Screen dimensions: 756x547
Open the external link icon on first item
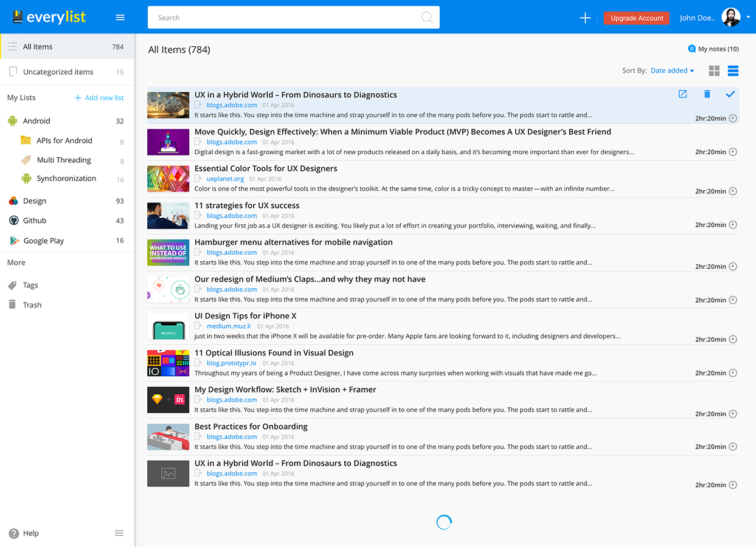tap(682, 94)
